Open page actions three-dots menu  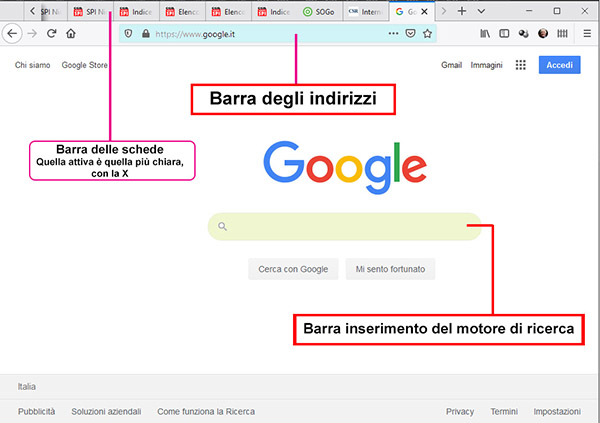pyautogui.click(x=393, y=34)
